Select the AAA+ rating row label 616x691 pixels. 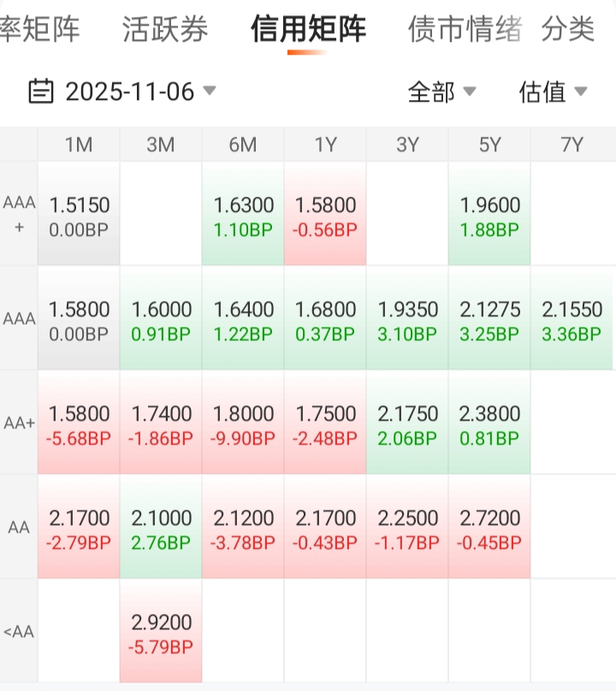pyautogui.click(x=19, y=215)
